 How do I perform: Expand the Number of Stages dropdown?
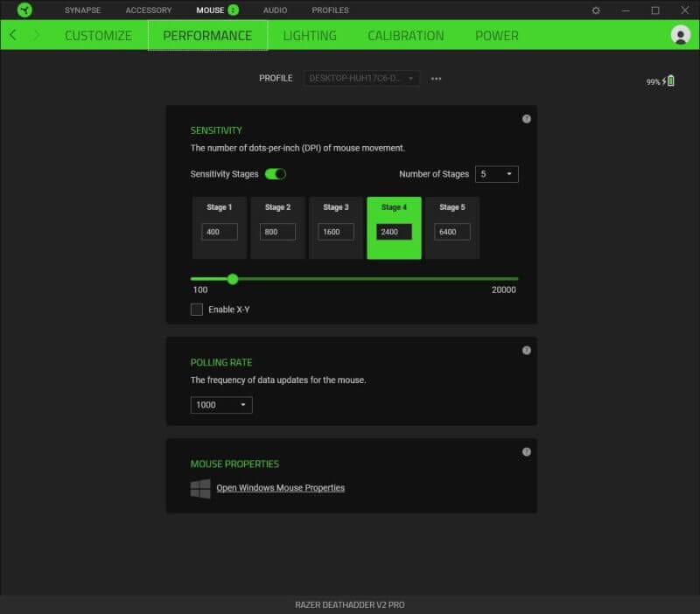[x=497, y=174]
